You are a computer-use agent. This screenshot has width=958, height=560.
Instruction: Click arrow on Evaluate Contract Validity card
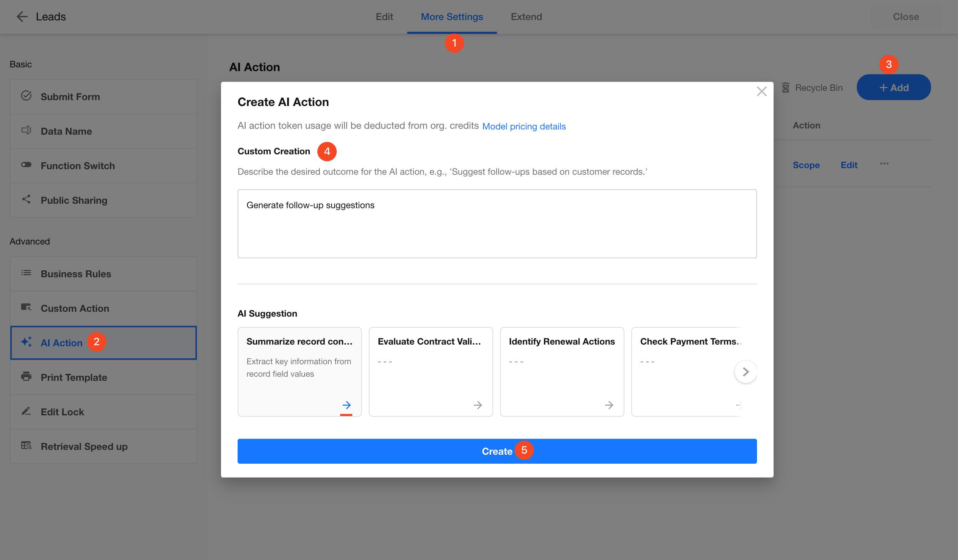478,405
